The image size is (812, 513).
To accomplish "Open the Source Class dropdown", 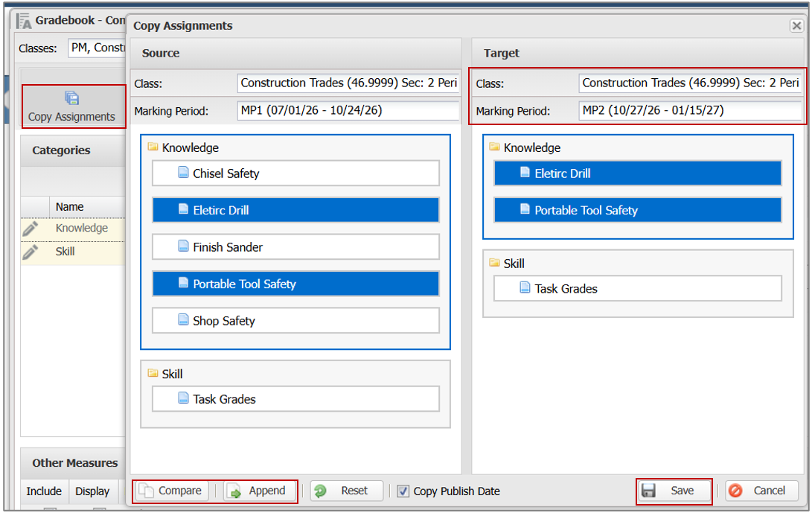I will [x=348, y=83].
